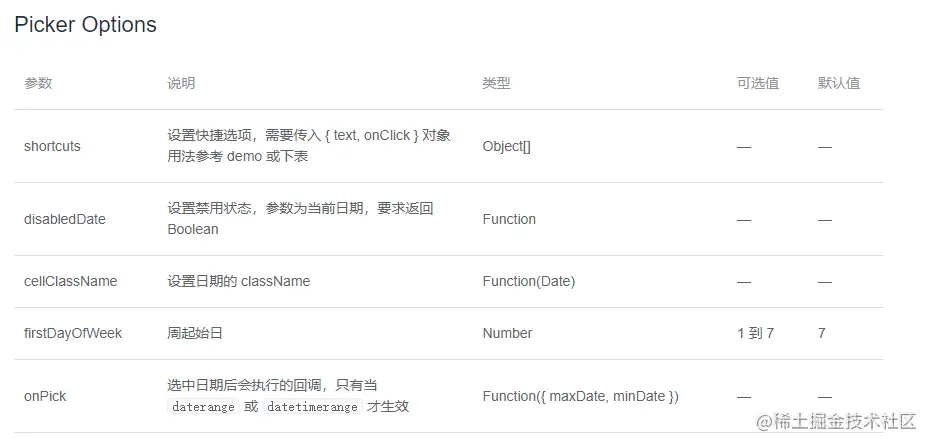The width and height of the screenshot is (932, 447).
Task: Click the Number type cell
Action: click(507, 333)
